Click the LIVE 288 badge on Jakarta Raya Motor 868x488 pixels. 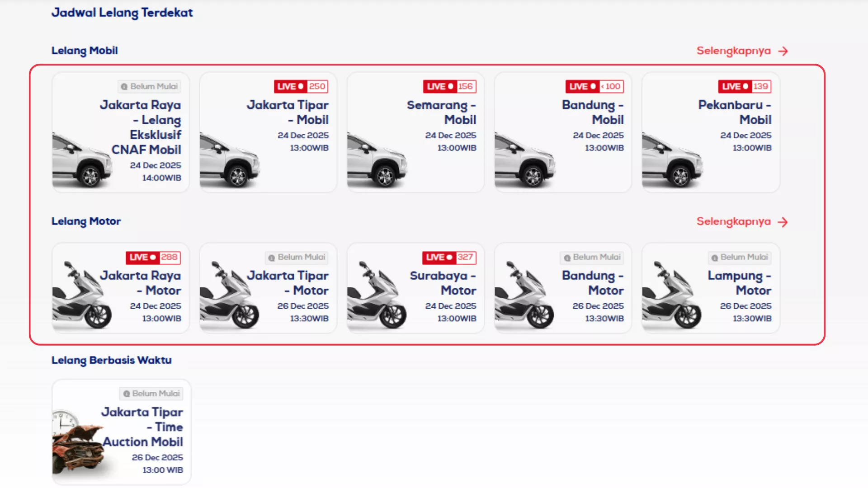[x=153, y=257]
